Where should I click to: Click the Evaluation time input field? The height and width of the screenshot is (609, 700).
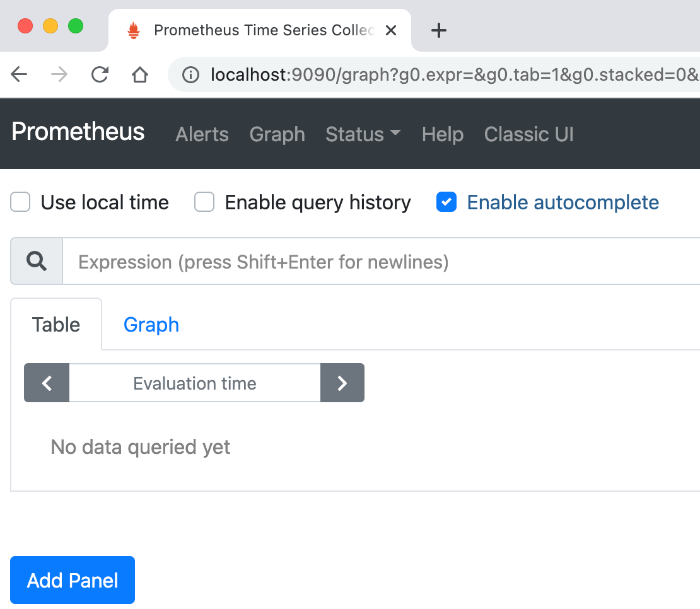195,383
